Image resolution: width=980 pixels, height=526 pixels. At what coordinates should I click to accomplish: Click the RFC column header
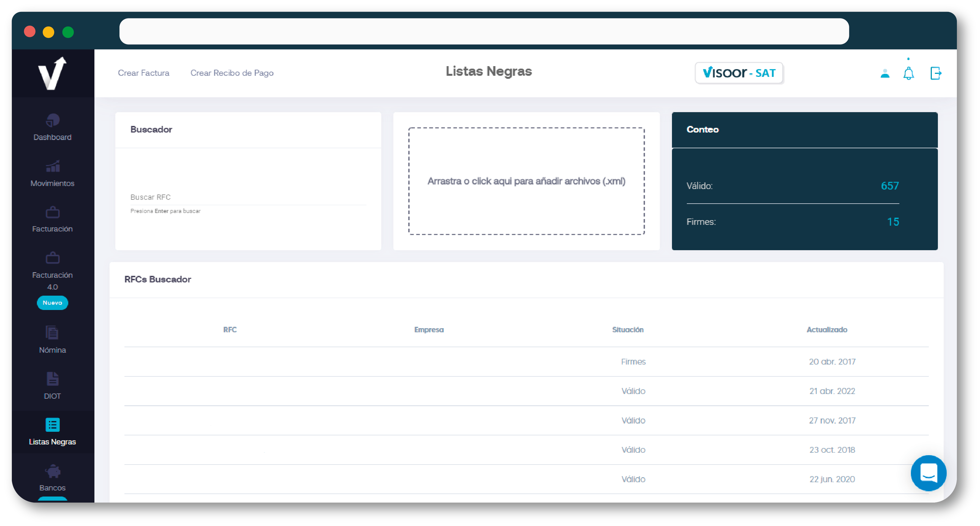[x=230, y=330]
